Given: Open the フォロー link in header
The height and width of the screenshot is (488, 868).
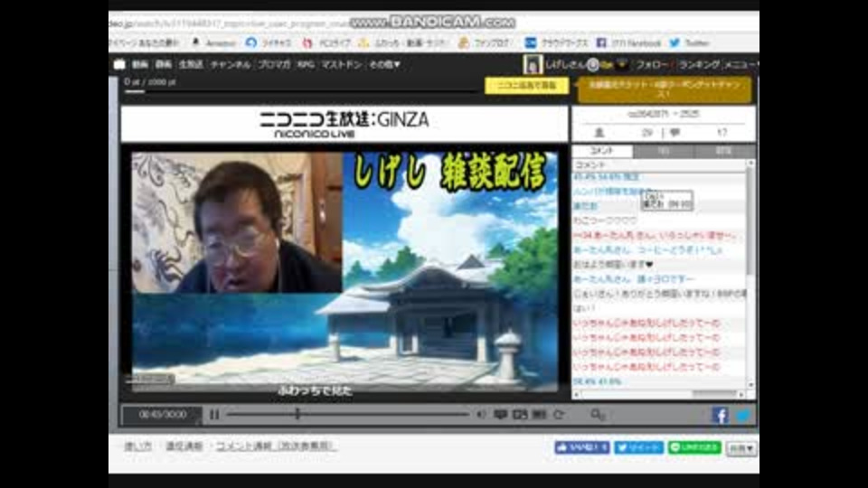Looking at the screenshot, I should 652,65.
